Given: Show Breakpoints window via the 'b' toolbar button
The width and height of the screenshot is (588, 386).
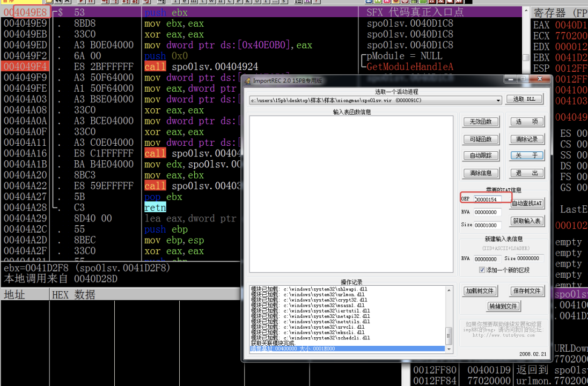Looking at the screenshot, I should [x=256, y=2].
